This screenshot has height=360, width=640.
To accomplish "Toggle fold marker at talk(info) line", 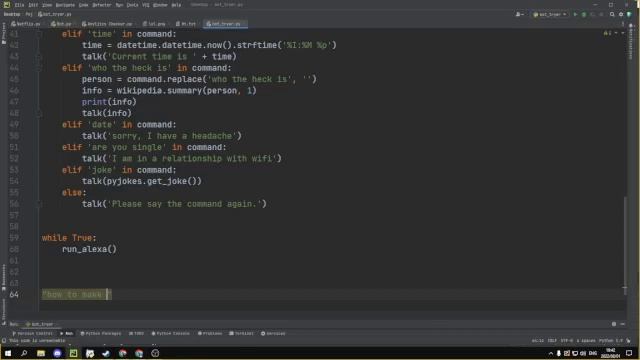I will coord(40,113).
